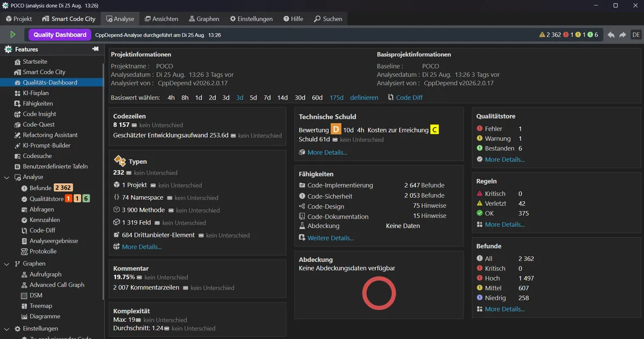The height and width of the screenshot is (339, 644).
Task: Click the Code-Diff sidebar icon
Action: coord(24,230)
